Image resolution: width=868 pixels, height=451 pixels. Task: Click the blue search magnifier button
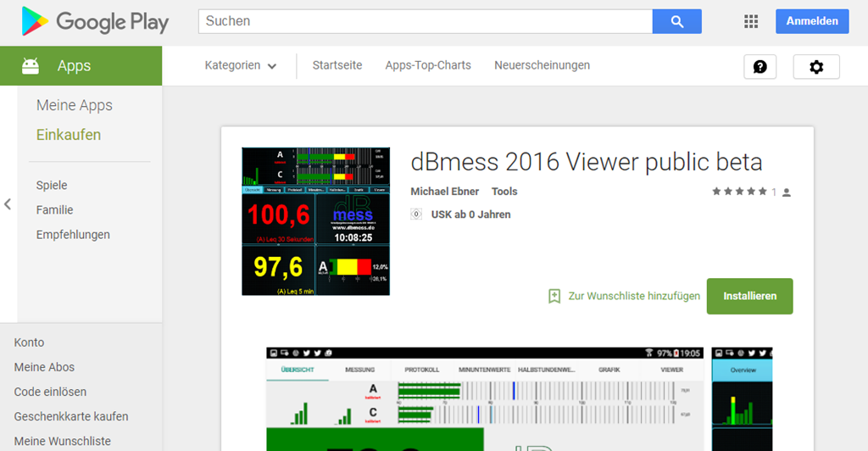[x=676, y=21]
